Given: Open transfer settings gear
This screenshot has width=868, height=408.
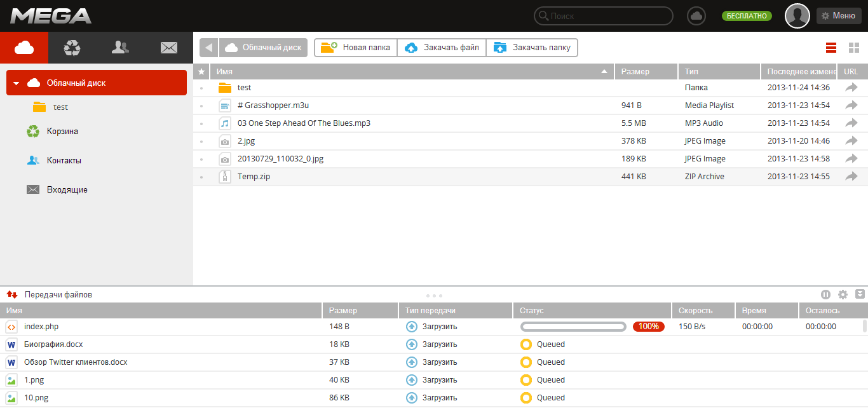Looking at the screenshot, I should pos(843,294).
